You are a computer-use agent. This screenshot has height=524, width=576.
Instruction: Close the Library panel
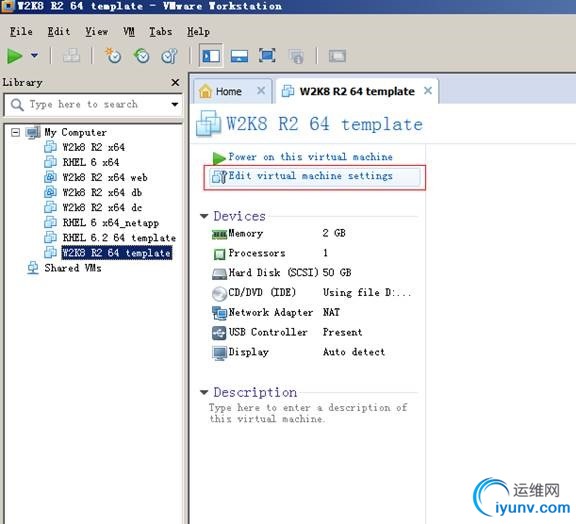[176, 82]
